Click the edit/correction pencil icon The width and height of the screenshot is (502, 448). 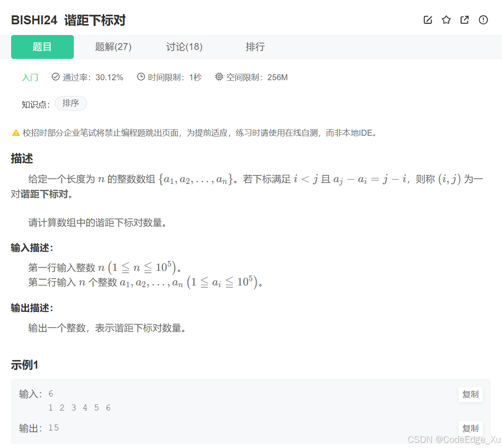(x=428, y=20)
